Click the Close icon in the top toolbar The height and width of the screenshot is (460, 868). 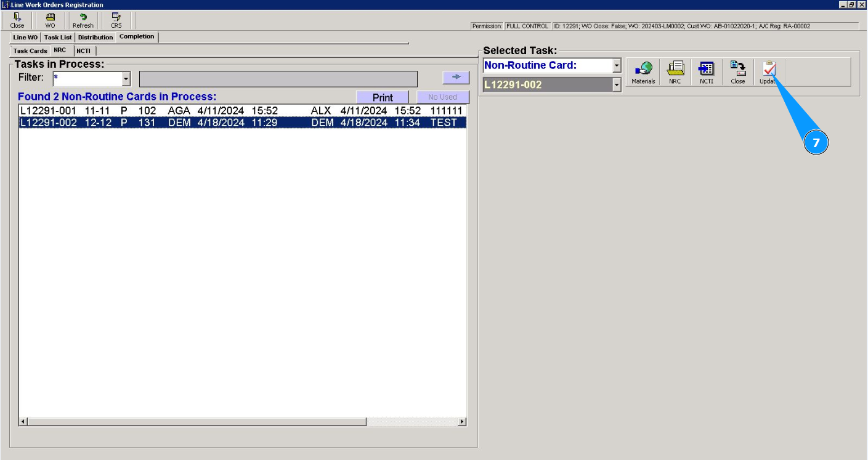[17, 21]
